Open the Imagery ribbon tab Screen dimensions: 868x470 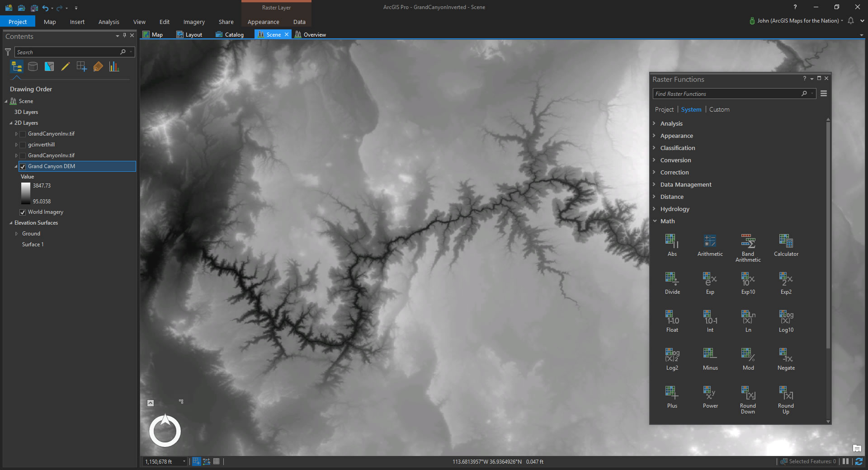[x=194, y=22]
